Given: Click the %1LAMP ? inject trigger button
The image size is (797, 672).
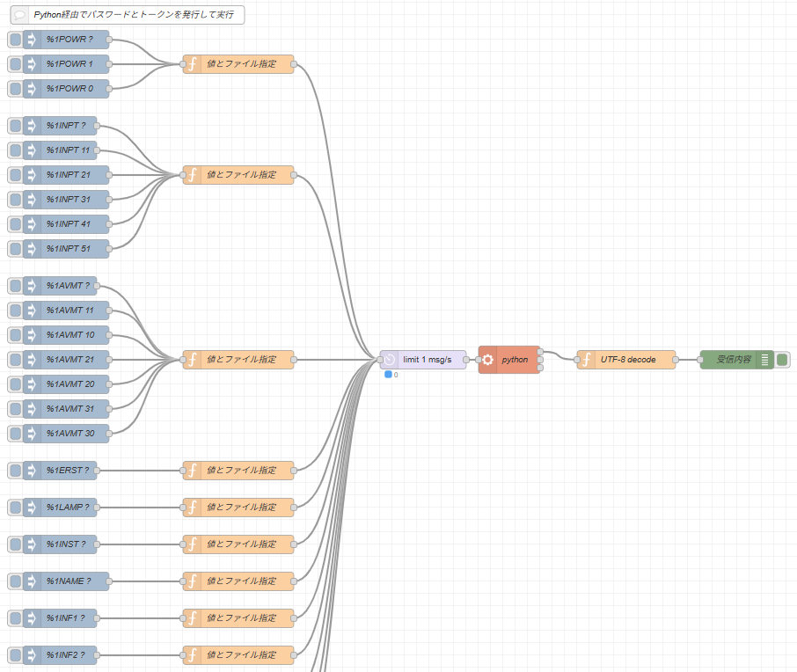Looking at the screenshot, I should [x=16, y=508].
